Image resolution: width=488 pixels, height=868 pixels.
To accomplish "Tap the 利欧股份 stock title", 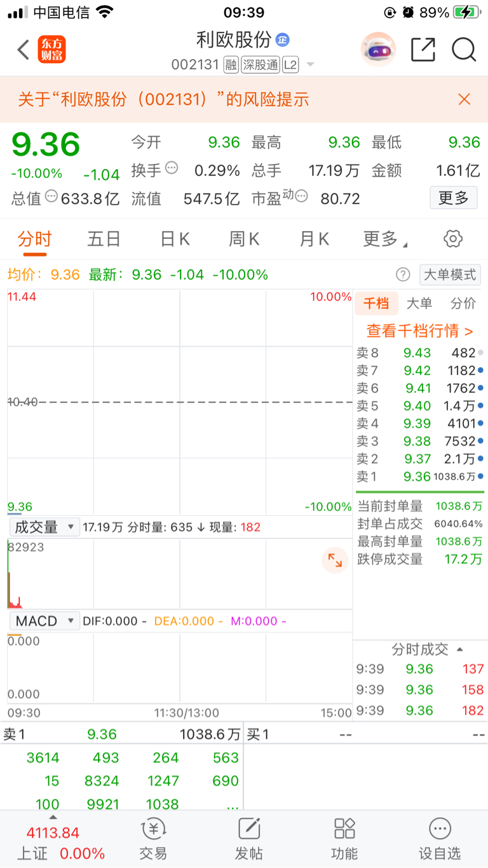I will point(234,39).
